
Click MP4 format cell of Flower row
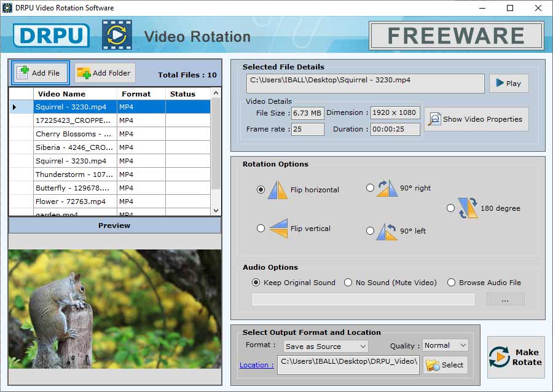[x=141, y=202]
